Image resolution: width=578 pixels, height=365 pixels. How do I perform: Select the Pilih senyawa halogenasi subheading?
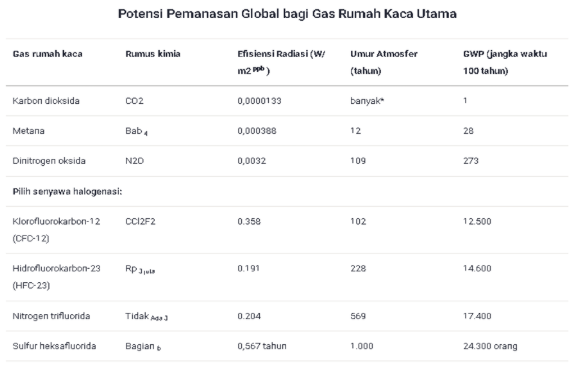point(67,191)
